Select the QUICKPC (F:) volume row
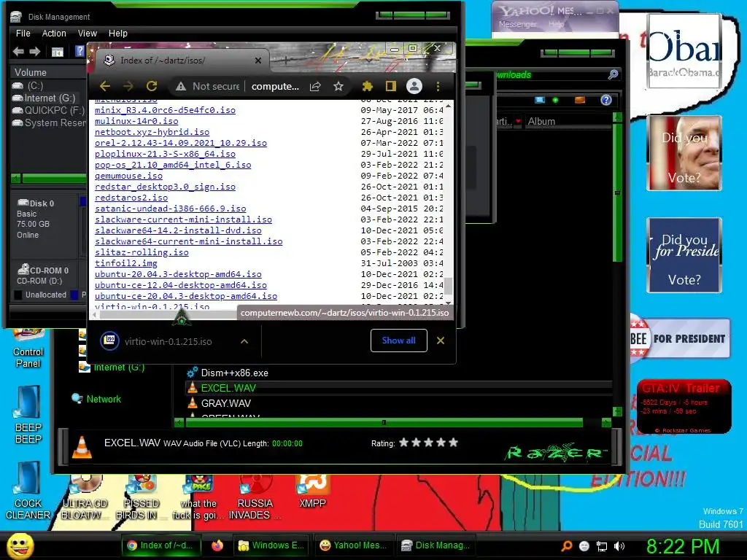 50,111
